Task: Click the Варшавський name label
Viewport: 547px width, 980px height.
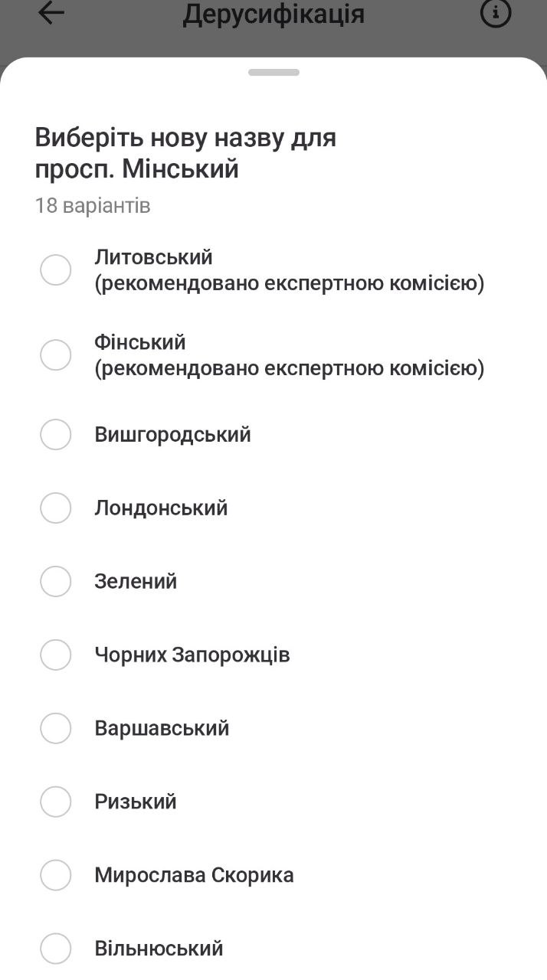Action: [x=162, y=729]
